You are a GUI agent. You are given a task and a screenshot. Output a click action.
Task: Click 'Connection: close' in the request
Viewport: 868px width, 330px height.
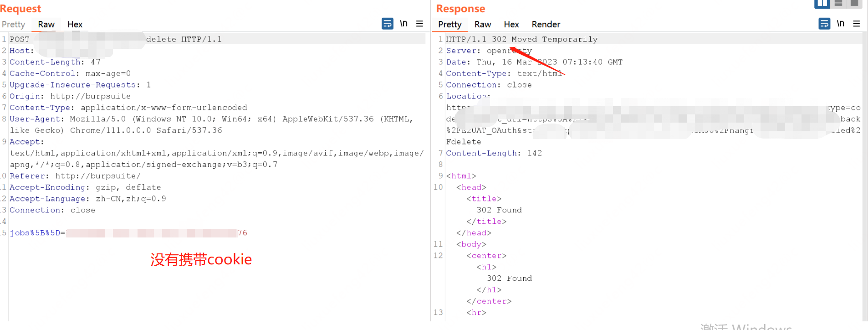(52, 210)
